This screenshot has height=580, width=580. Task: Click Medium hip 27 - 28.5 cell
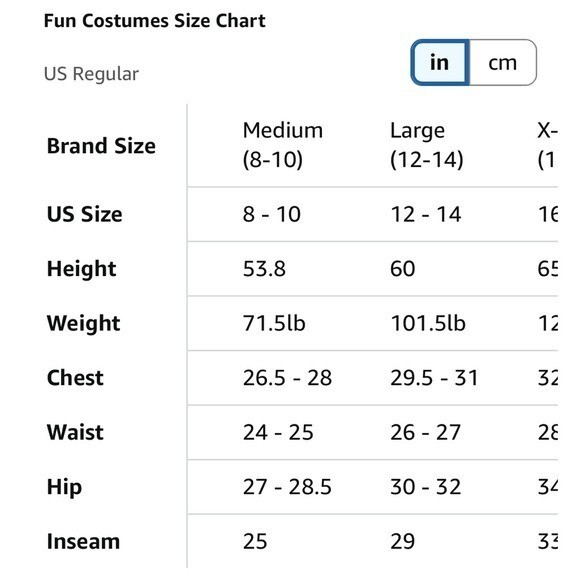coord(287,486)
